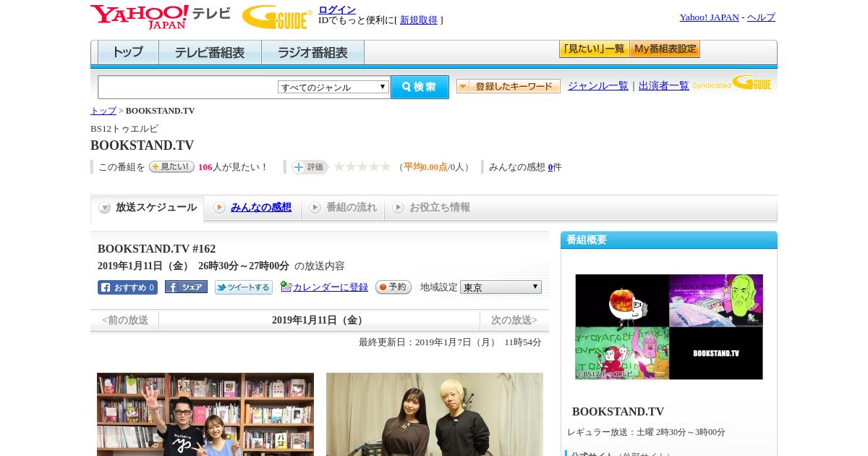The image size is (868, 456).
Task: Rate program with the first star
Action: [x=339, y=166]
